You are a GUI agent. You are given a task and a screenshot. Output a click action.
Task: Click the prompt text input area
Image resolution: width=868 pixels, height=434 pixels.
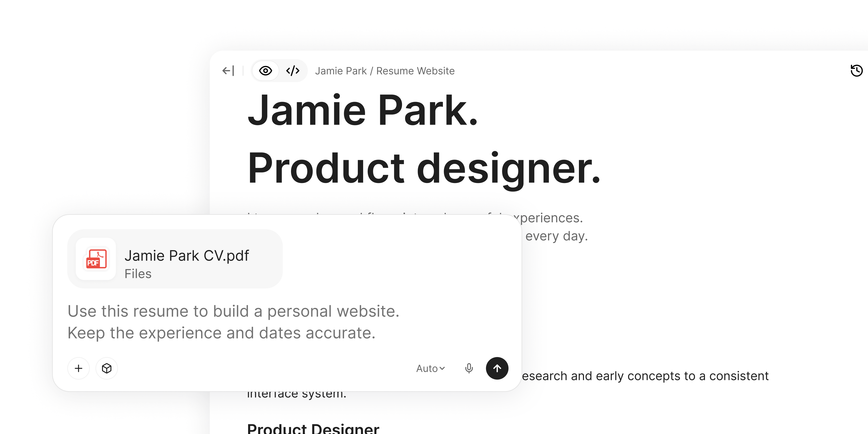click(233, 322)
